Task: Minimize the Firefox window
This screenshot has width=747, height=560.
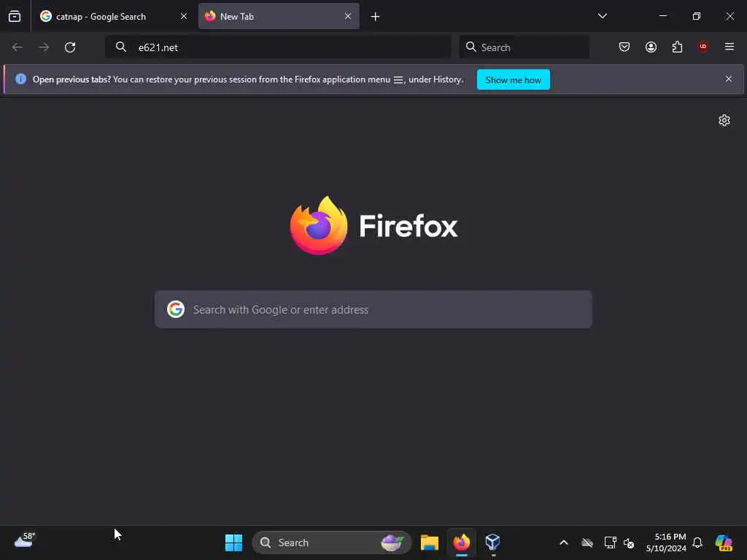Action: [x=662, y=16]
